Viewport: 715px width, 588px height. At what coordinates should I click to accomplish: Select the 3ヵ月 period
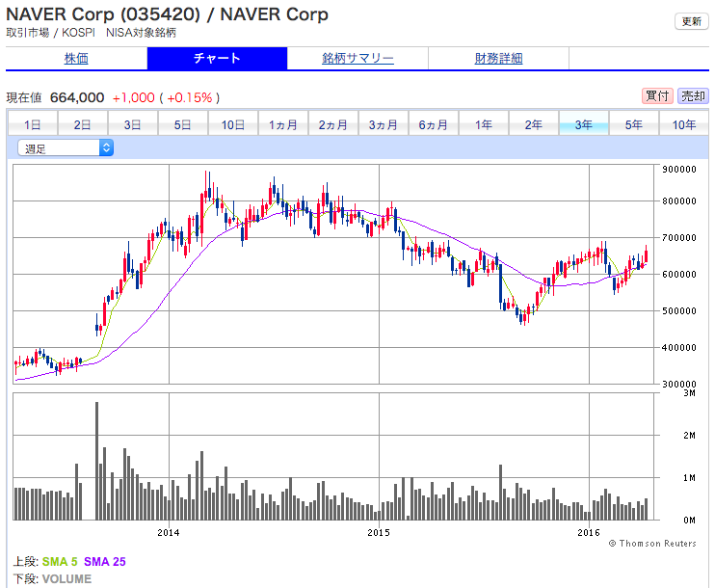click(x=384, y=124)
